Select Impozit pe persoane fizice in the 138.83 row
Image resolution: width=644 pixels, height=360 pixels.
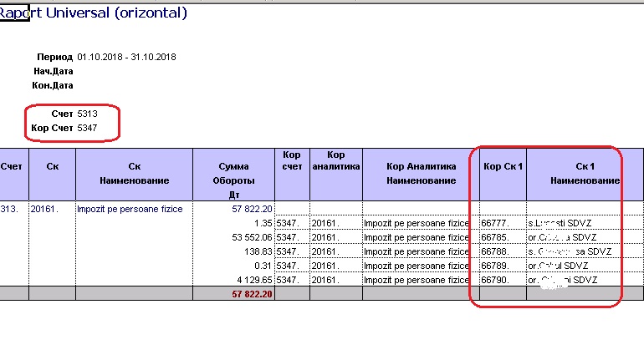point(421,251)
